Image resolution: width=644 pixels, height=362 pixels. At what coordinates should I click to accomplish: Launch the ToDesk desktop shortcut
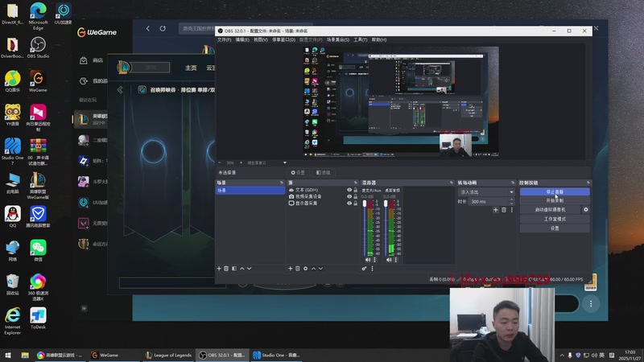[x=38, y=319]
